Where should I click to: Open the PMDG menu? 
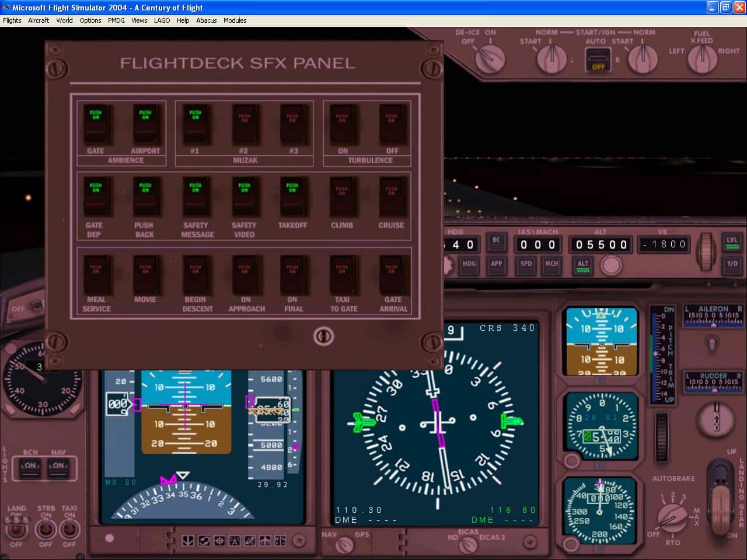coord(116,20)
